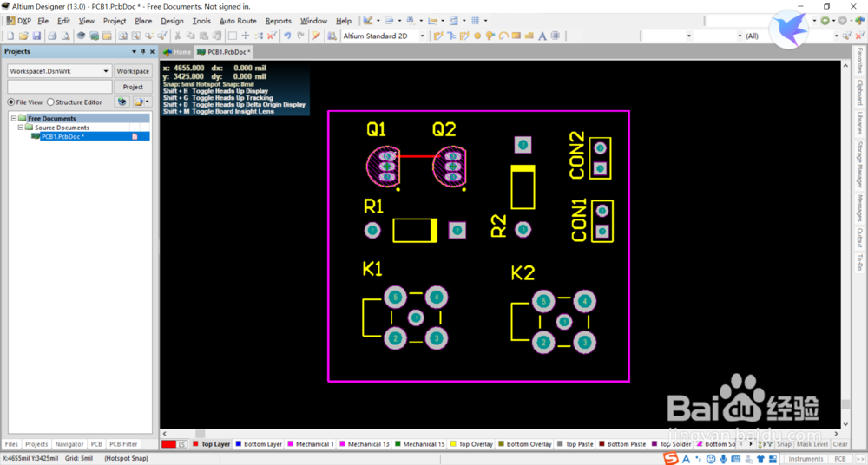Open a document with the folder icon
868x465 pixels.
pyautogui.click(x=23, y=36)
